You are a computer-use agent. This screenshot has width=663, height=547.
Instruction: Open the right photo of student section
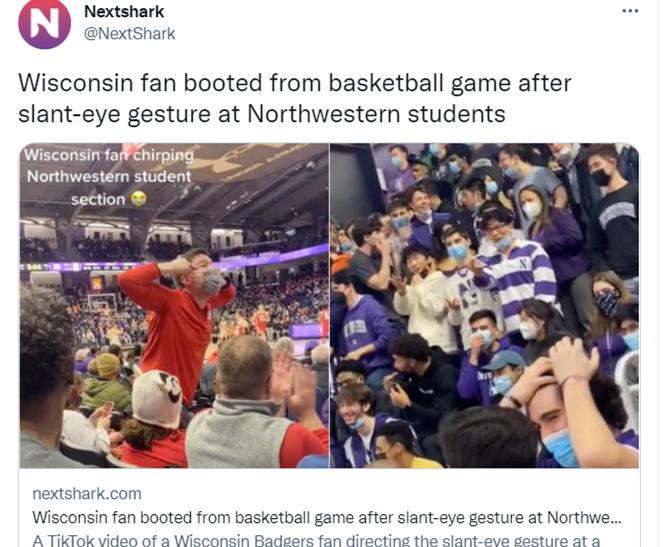(x=485, y=305)
